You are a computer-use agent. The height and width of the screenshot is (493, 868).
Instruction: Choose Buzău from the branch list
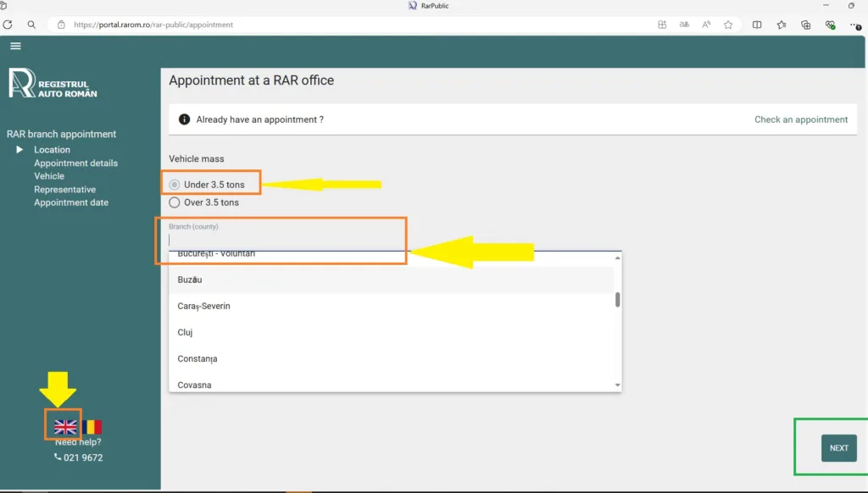point(190,280)
